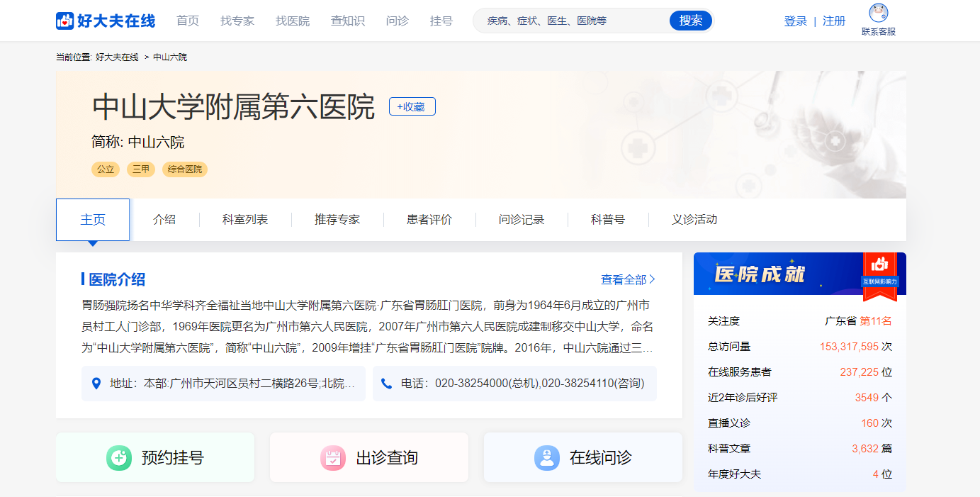
Task: Click the address box 广州市天河区员村二横路26号
Action: pyautogui.click(x=223, y=384)
